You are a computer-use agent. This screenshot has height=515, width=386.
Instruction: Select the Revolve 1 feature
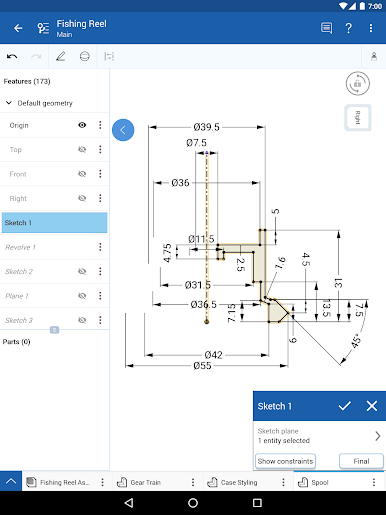click(54, 247)
